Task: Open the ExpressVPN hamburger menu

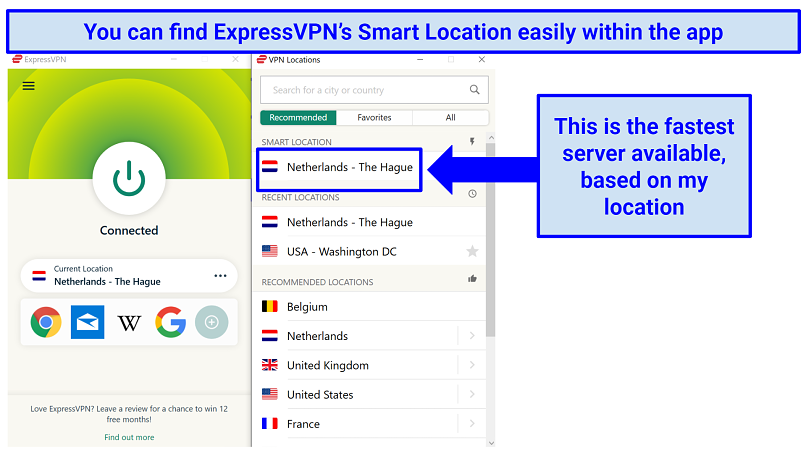Action: pyautogui.click(x=29, y=86)
